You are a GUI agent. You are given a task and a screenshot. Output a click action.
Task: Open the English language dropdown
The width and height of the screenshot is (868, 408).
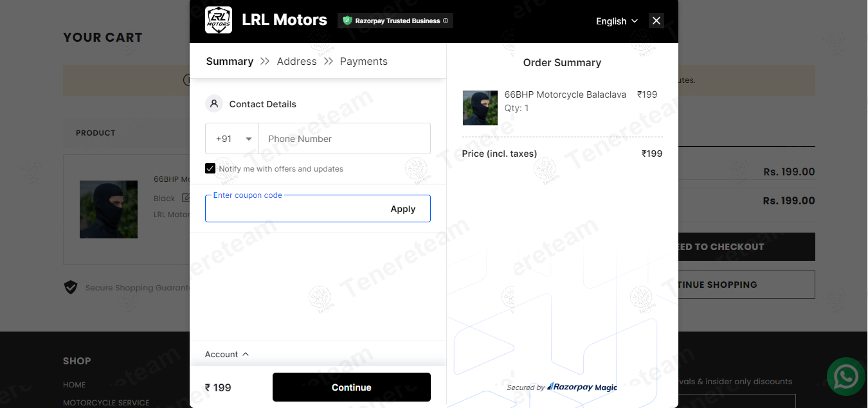pyautogui.click(x=616, y=21)
